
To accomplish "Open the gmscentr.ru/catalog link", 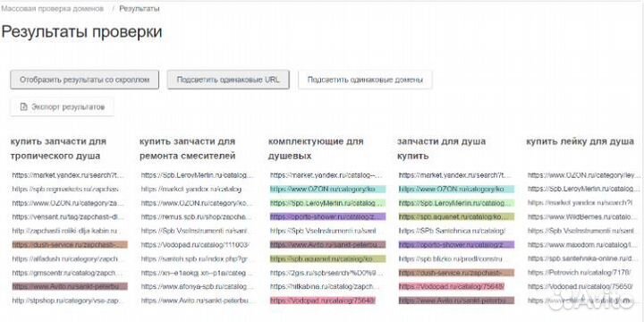I will click(x=68, y=273).
